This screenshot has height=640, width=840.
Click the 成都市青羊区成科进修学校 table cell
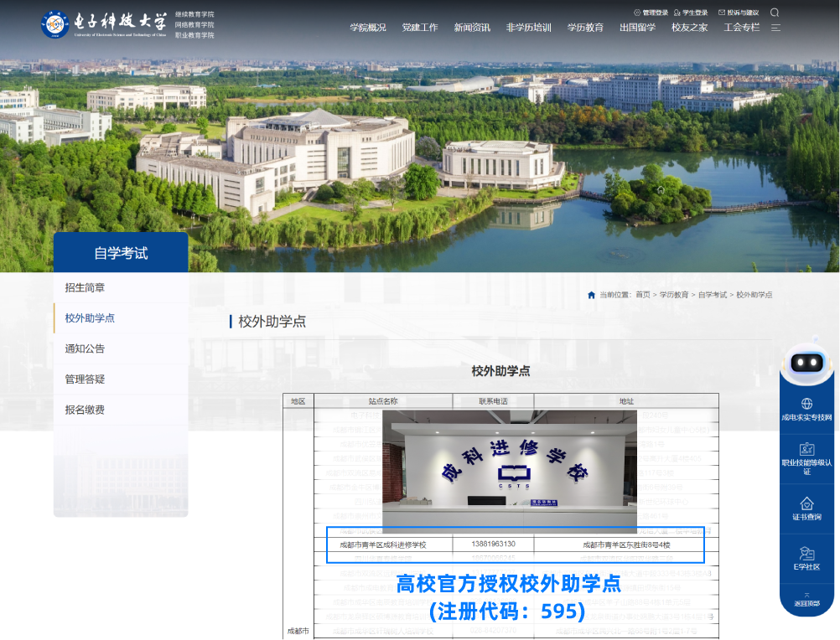coord(383,545)
